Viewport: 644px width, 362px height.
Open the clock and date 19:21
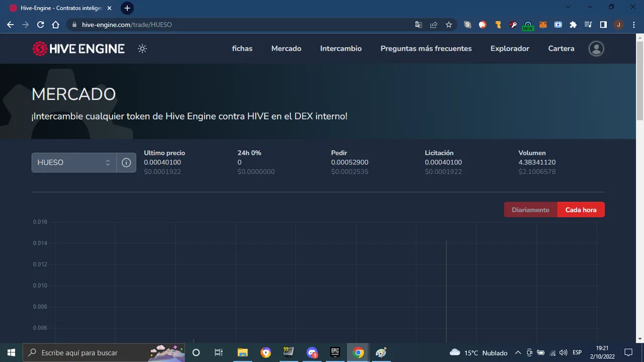click(602, 352)
